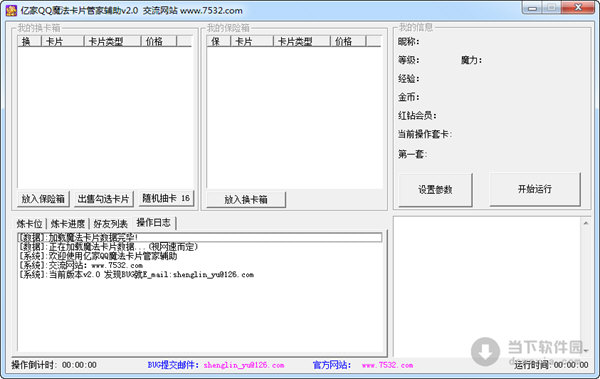The image size is (600, 379).
Task: Click 放入保险箱 button
Action: pyautogui.click(x=43, y=199)
